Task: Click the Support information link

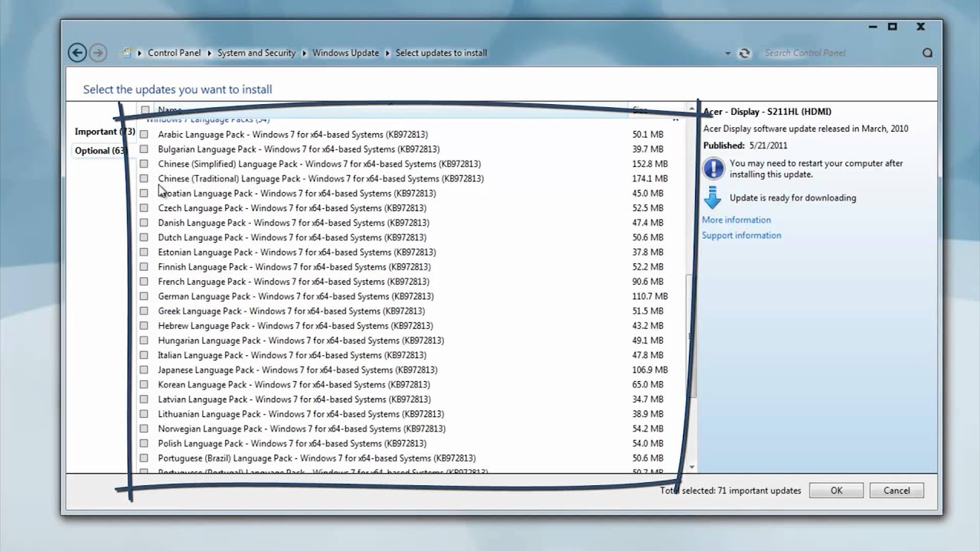Action: coord(742,236)
